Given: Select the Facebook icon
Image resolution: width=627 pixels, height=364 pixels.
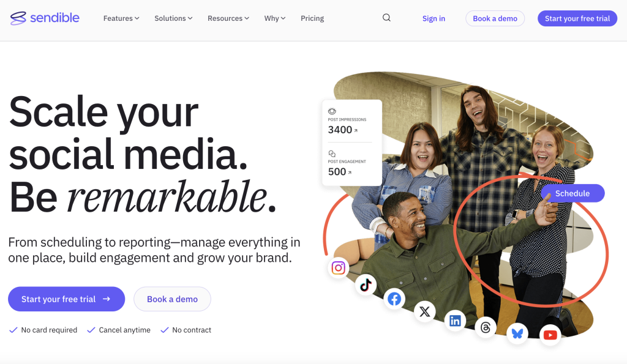Looking at the screenshot, I should 394,299.
